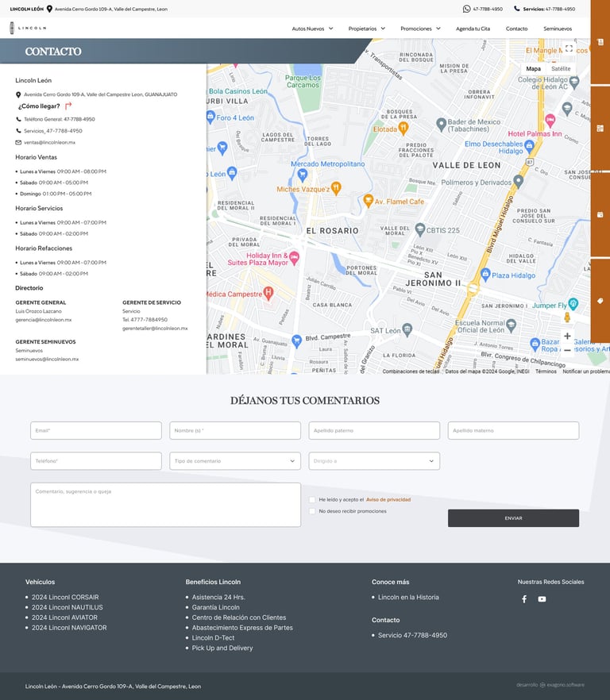Click Servicio 47-7788-4950 footer link
This screenshot has height=700, width=610.
pos(412,635)
